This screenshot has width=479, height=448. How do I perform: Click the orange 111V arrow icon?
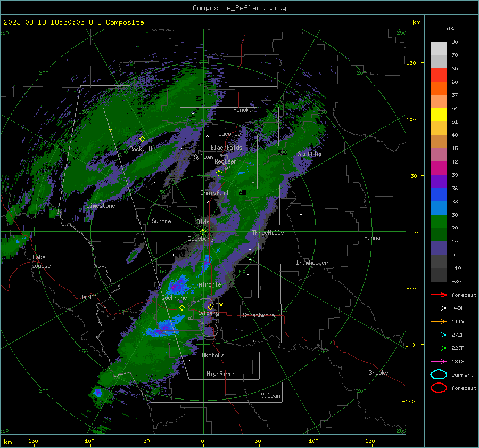click(439, 321)
